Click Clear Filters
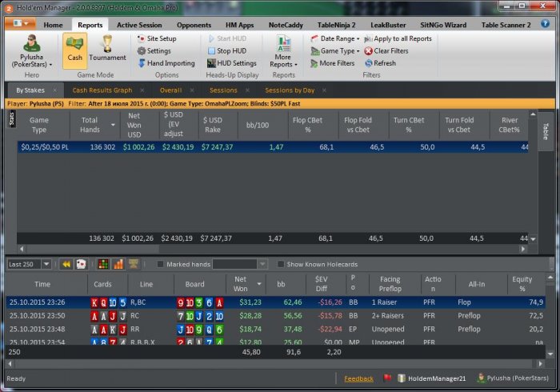Image resolution: width=560 pixels, height=392 pixels. [x=386, y=50]
